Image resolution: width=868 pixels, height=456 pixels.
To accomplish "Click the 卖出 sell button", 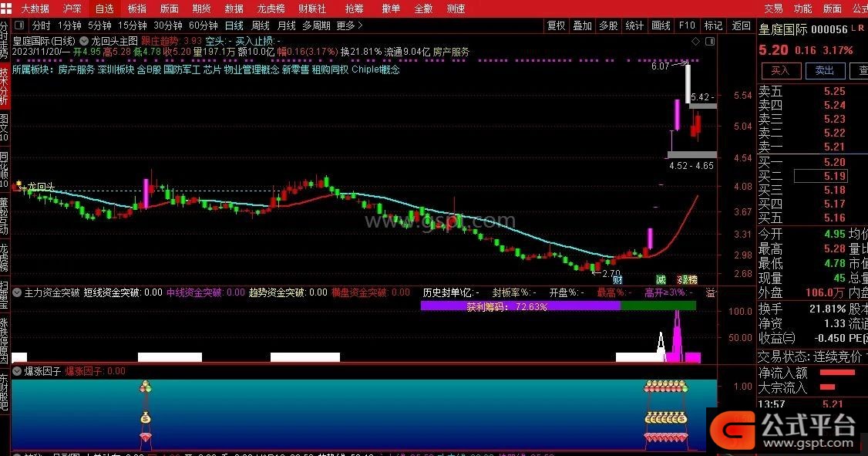I will pos(824,70).
